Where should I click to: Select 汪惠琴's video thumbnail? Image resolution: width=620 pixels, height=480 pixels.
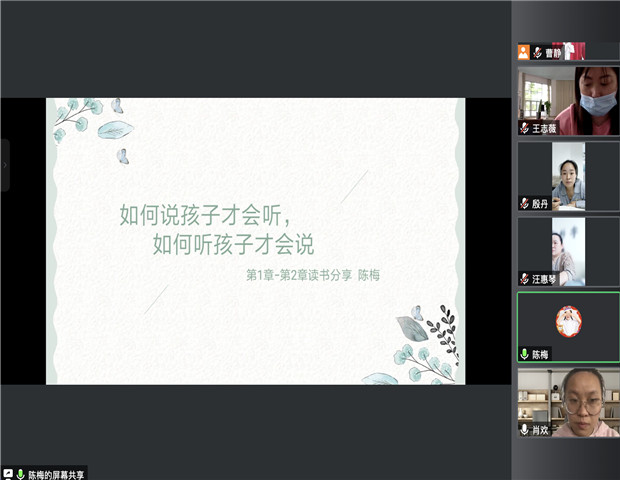[566, 251]
